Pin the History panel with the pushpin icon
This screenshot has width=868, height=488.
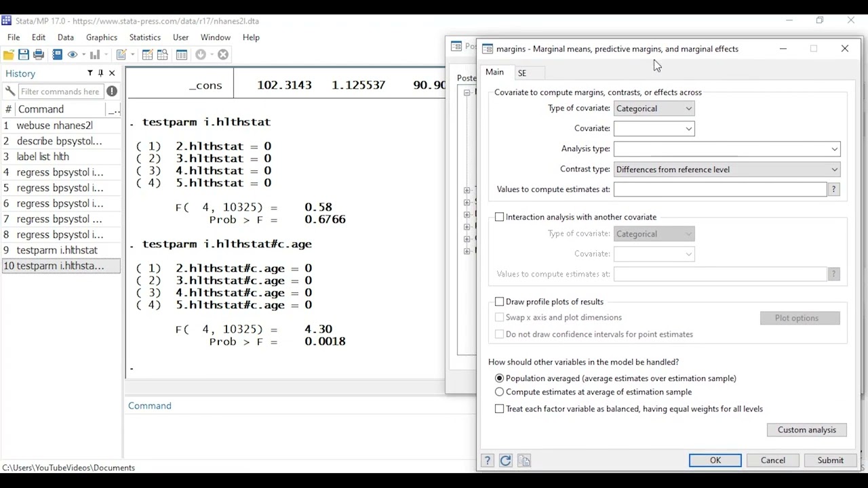(100, 73)
